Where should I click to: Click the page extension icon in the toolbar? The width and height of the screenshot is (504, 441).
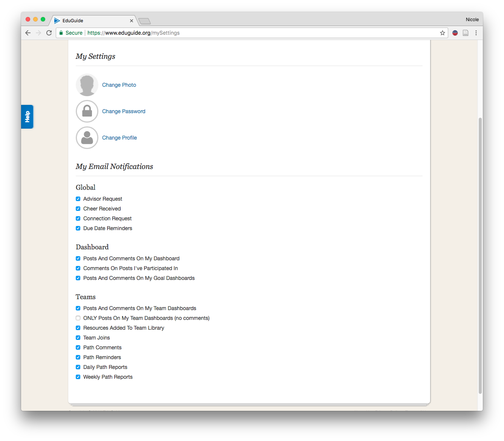point(466,33)
